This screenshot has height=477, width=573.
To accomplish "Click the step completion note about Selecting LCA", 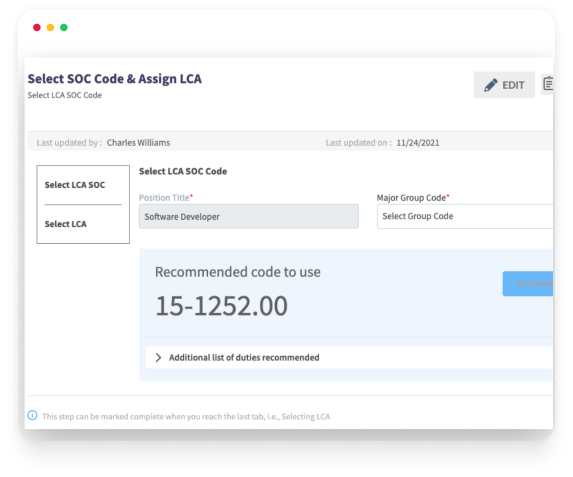I will tap(186, 416).
